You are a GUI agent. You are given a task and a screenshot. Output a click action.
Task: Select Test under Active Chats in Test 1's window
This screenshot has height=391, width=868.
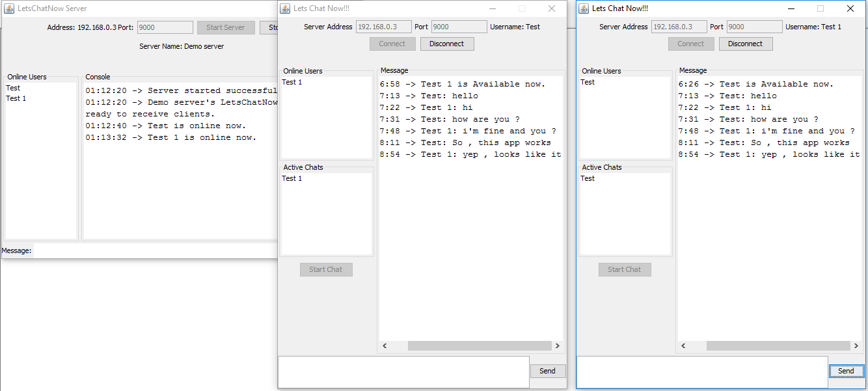(588, 178)
